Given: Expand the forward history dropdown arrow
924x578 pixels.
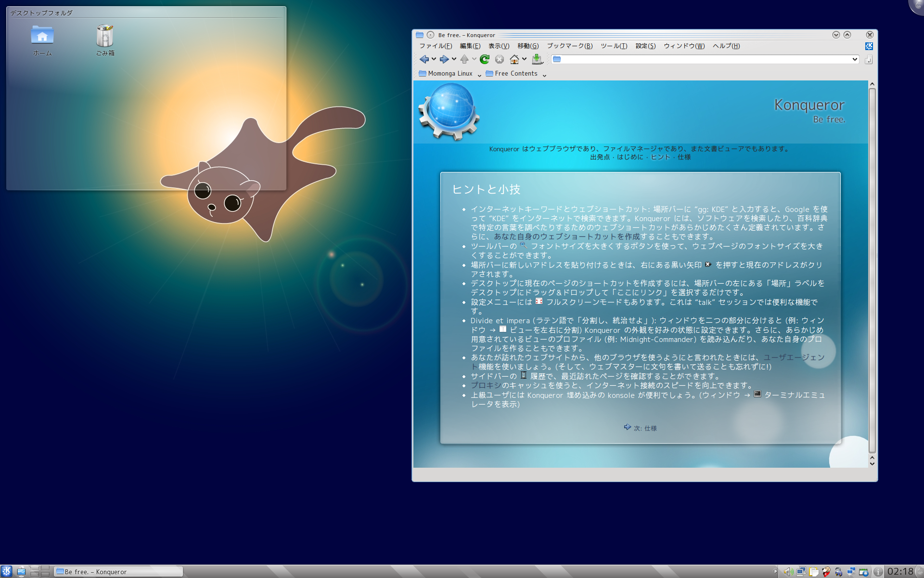Looking at the screenshot, I should coord(454,59).
